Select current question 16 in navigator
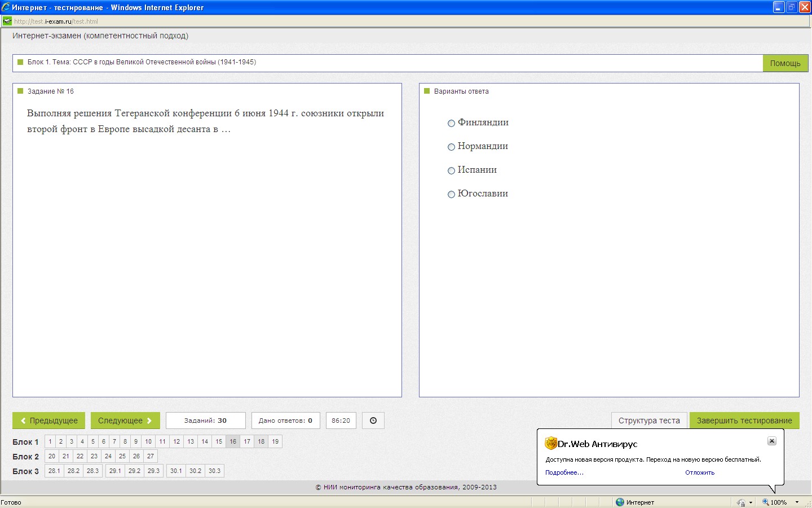 point(233,441)
